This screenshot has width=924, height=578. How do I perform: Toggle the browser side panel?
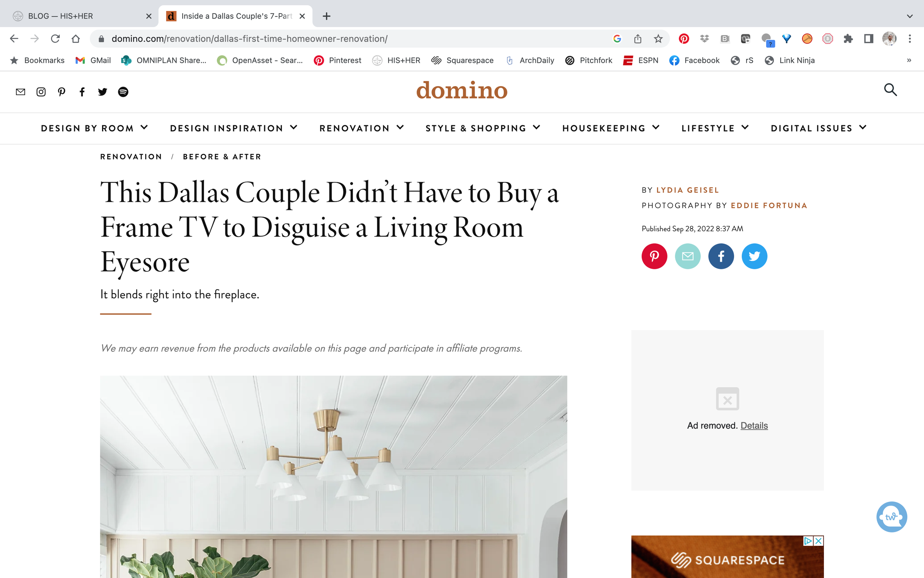869,38
